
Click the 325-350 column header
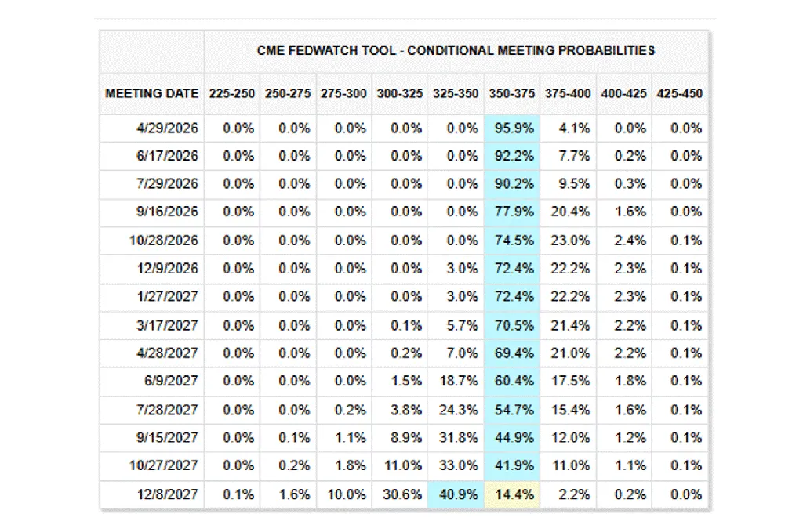(x=456, y=93)
